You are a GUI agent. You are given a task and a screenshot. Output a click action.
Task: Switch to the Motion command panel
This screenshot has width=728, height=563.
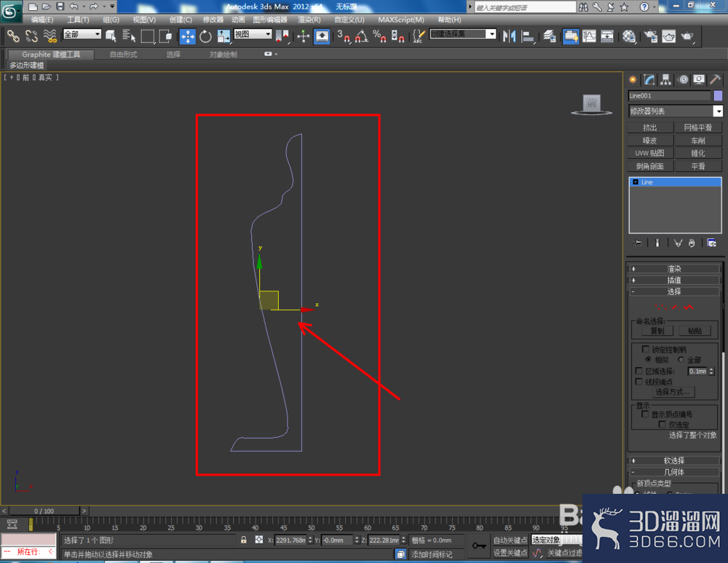[x=683, y=80]
